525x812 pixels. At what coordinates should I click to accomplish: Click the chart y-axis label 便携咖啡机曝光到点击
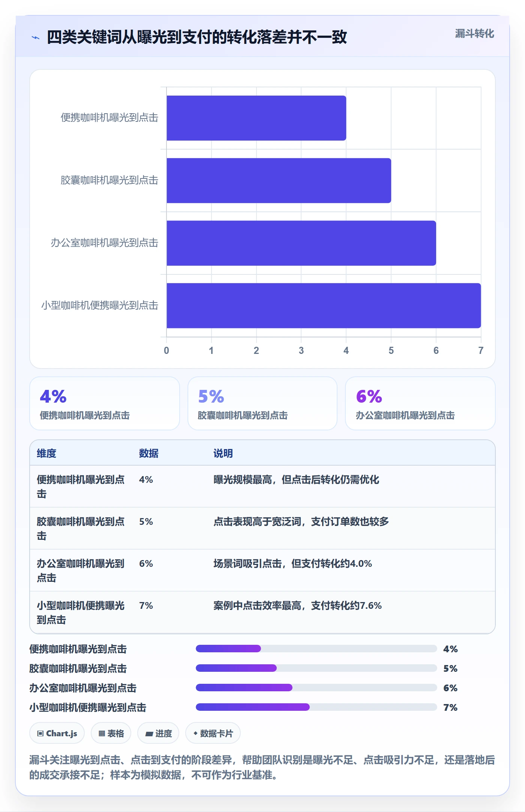pyautogui.click(x=109, y=118)
